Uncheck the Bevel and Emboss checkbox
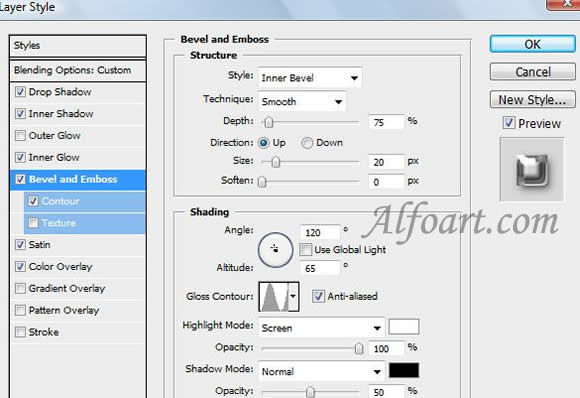Viewport: 580px width, 398px height. 20,179
